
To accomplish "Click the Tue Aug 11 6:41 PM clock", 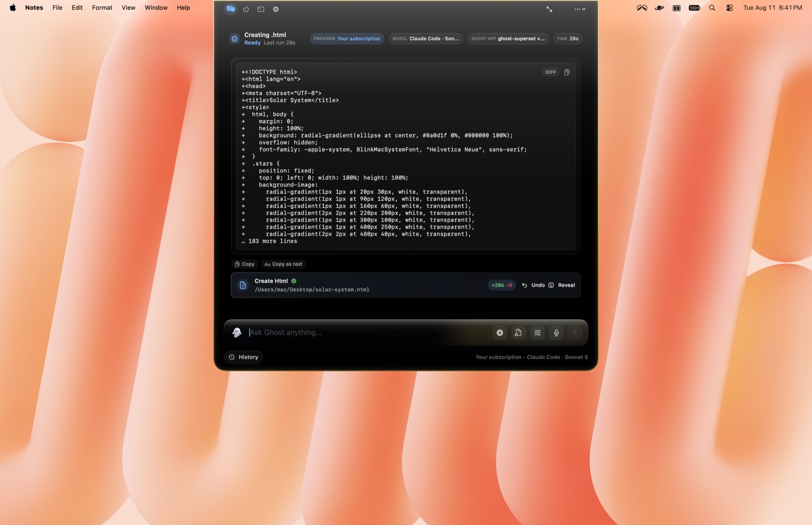I will pos(772,8).
